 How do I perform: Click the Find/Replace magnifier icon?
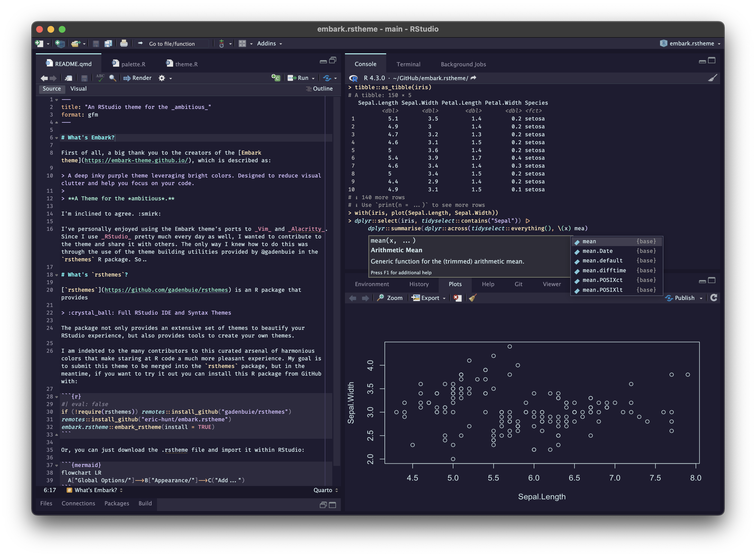tap(113, 78)
